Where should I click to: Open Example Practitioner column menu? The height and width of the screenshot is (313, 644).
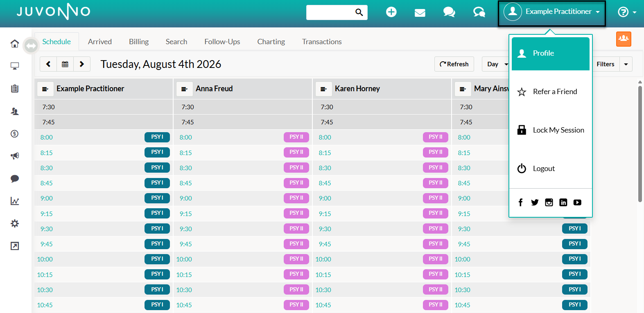coord(45,89)
